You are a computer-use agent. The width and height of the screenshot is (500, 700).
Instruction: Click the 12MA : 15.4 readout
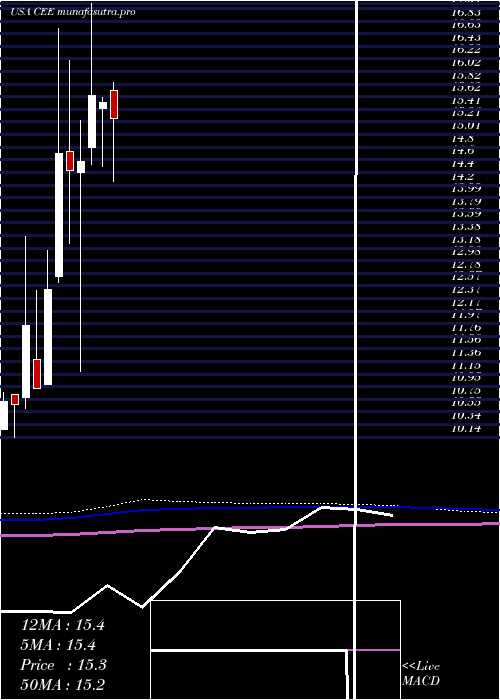tap(62, 625)
